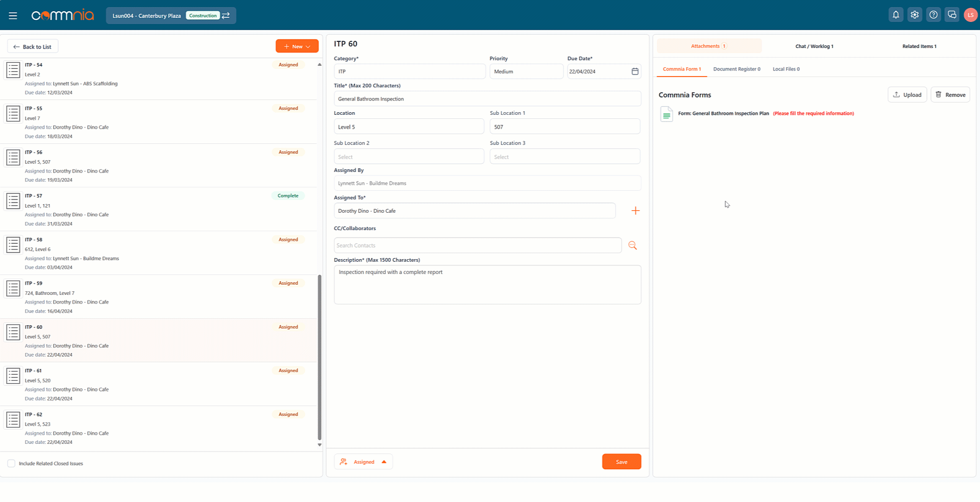
Task: Click the Description text area
Action: pyautogui.click(x=487, y=285)
